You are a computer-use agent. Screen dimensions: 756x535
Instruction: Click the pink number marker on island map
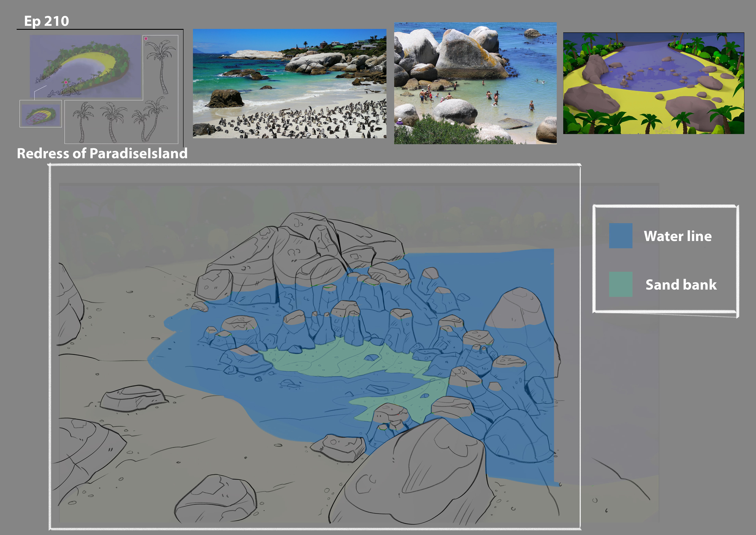click(x=66, y=82)
